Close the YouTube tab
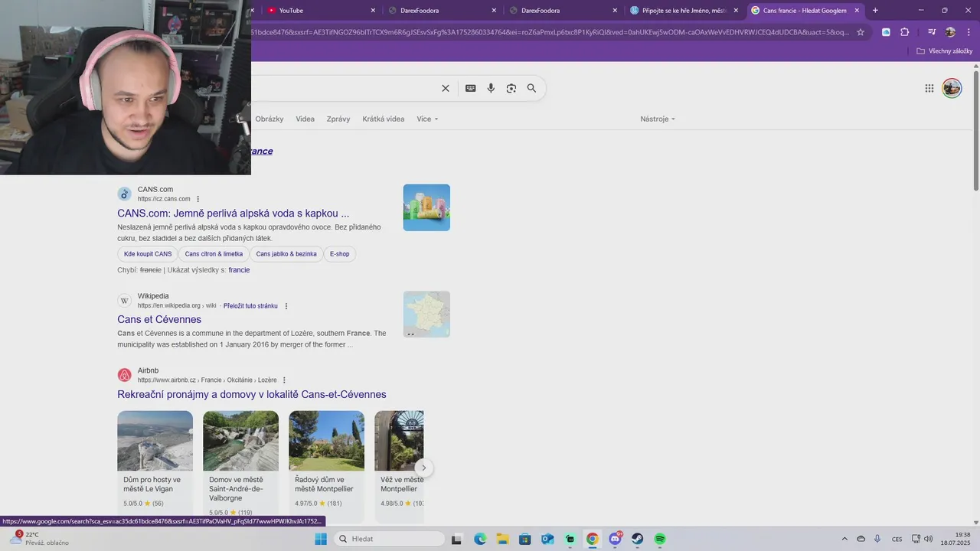This screenshot has width=980, height=551. pyautogui.click(x=373, y=11)
